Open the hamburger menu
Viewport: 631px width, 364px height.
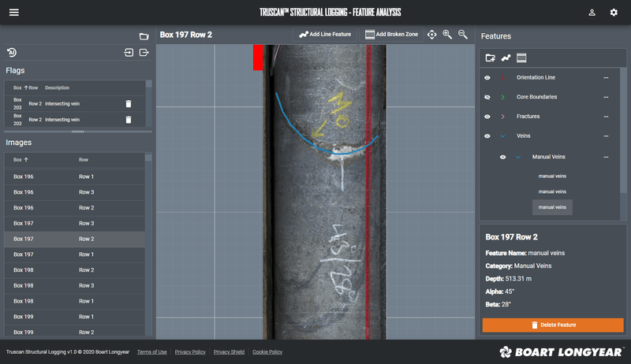point(14,13)
